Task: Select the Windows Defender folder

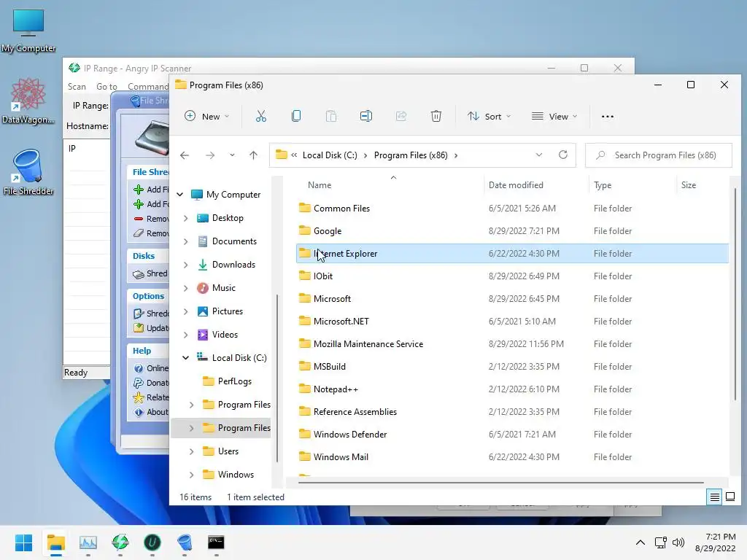Action: (513, 435)
